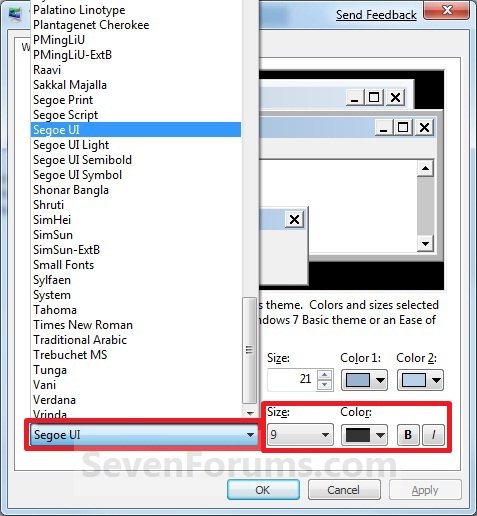Screen dimensions: 477x516
Task: Click preview scrollbar up arrow
Action: coord(425,168)
